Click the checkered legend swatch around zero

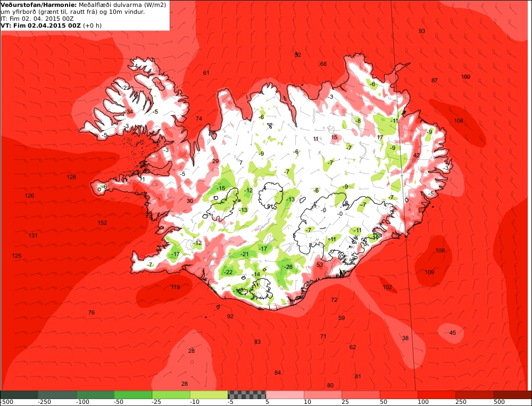[x=247, y=394]
